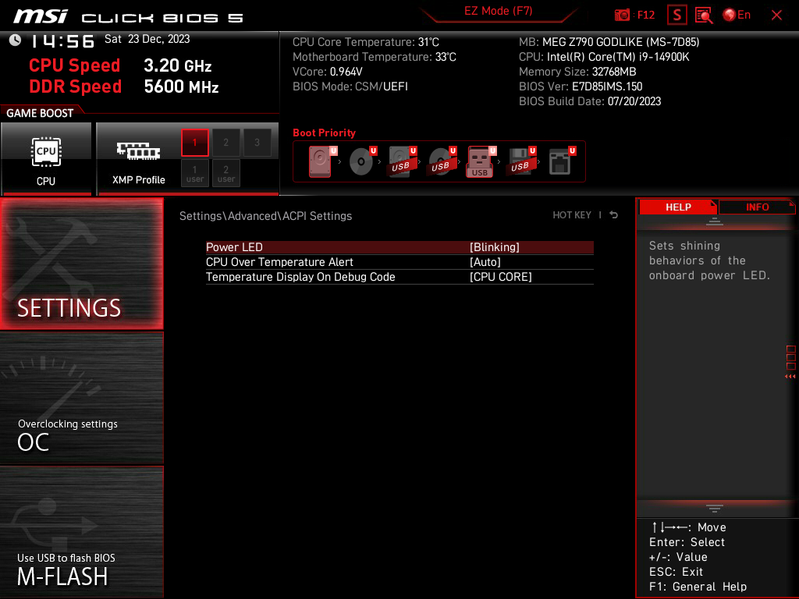The image size is (799, 599).
Task: Open the OC overclocking settings section
Action: (82, 397)
